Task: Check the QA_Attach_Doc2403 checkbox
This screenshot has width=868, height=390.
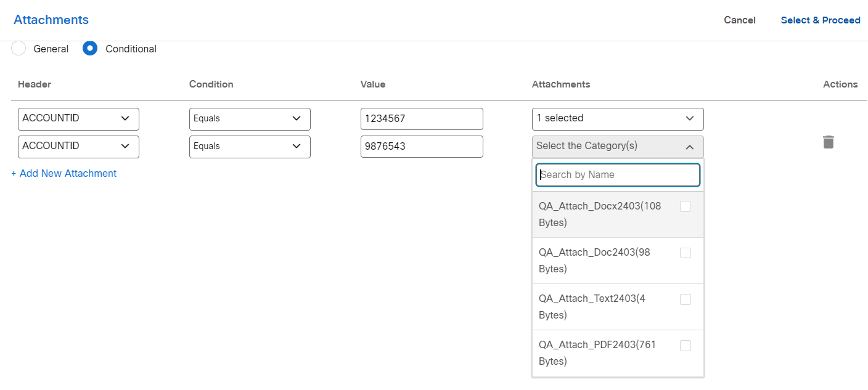Action: [x=685, y=253]
